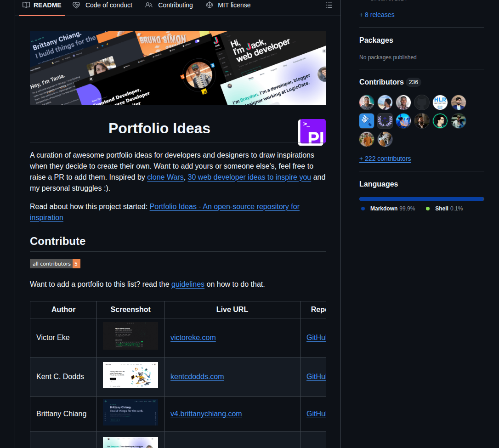This screenshot has width=499, height=448.
Task: Open the Code of conduct tab
Action: 102,5
